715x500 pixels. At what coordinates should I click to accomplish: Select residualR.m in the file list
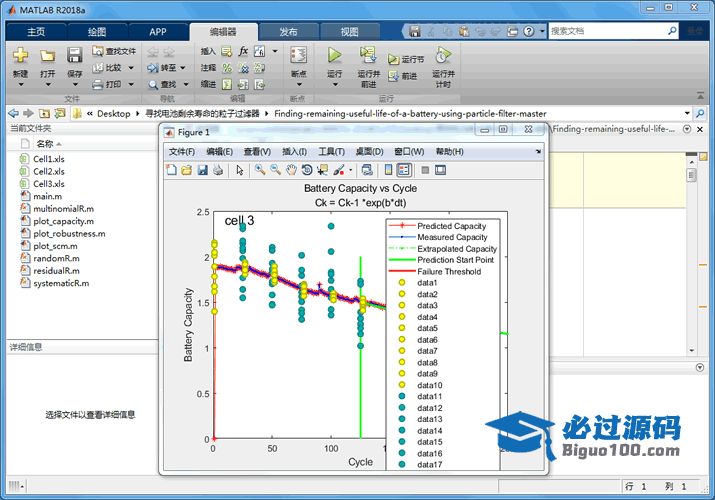click(57, 271)
